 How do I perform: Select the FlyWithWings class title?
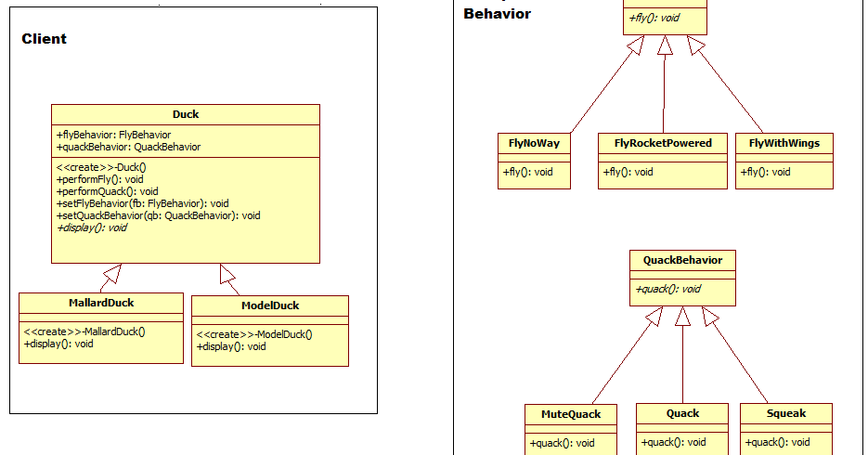tap(784, 143)
